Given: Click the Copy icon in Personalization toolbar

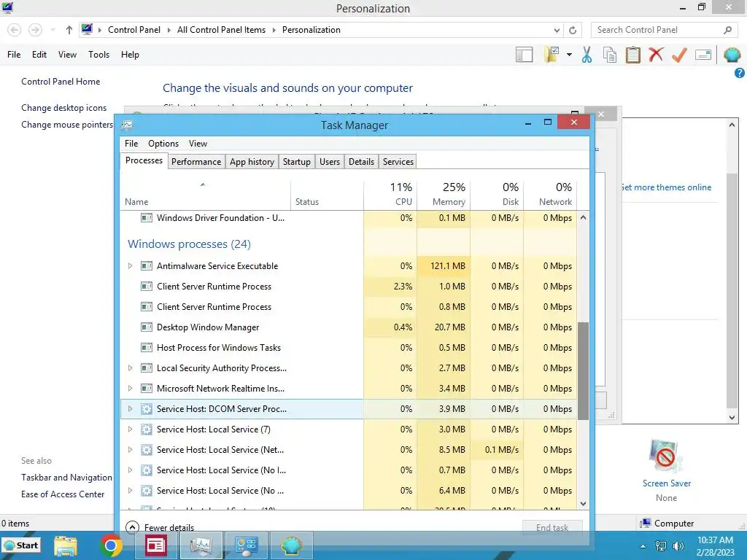Looking at the screenshot, I should (x=610, y=55).
